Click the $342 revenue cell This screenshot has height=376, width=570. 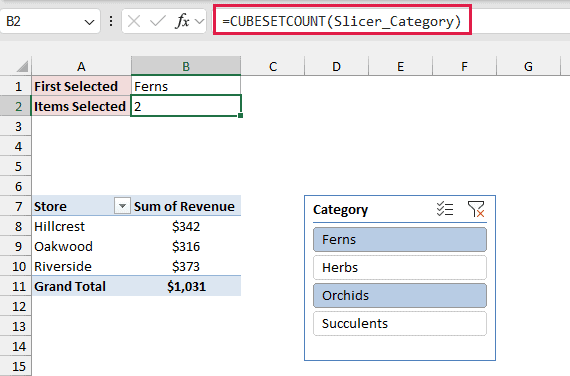click(186, 227)
